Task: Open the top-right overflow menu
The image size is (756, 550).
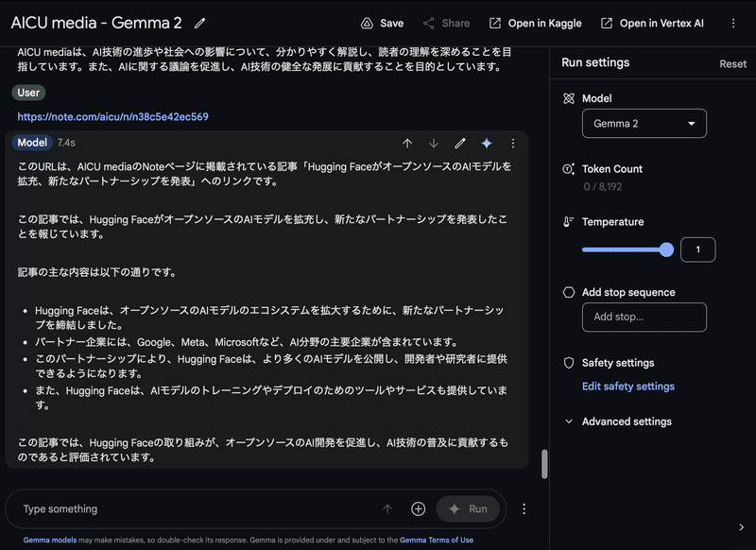Action: pyautogui.click(x=733, y=23)
